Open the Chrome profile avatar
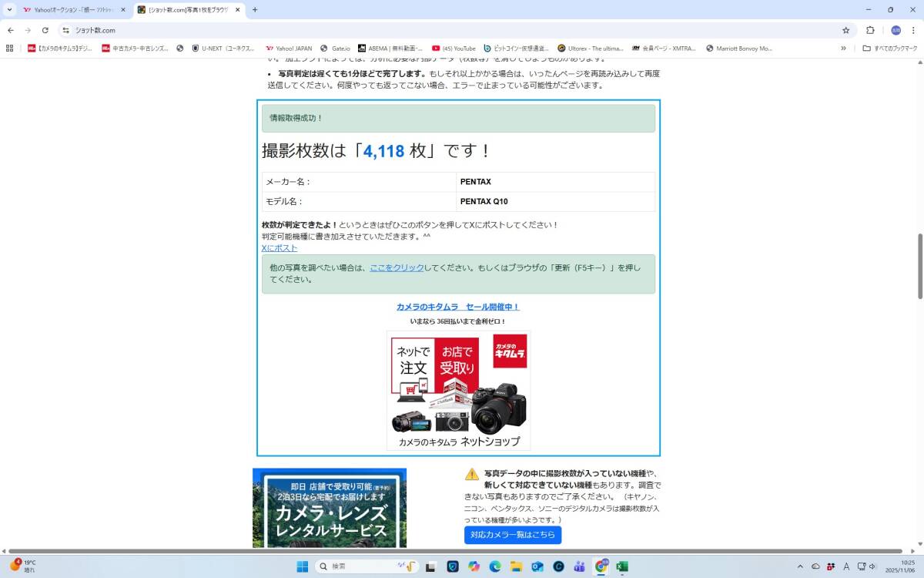924x578 pixels. [896, 30]
